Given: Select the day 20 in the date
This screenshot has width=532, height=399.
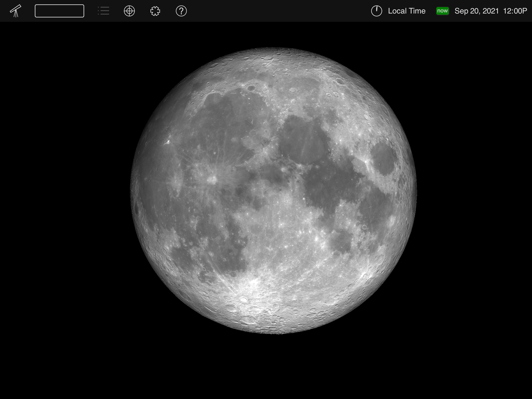Looking at the screenshot, I should (475, 11).
